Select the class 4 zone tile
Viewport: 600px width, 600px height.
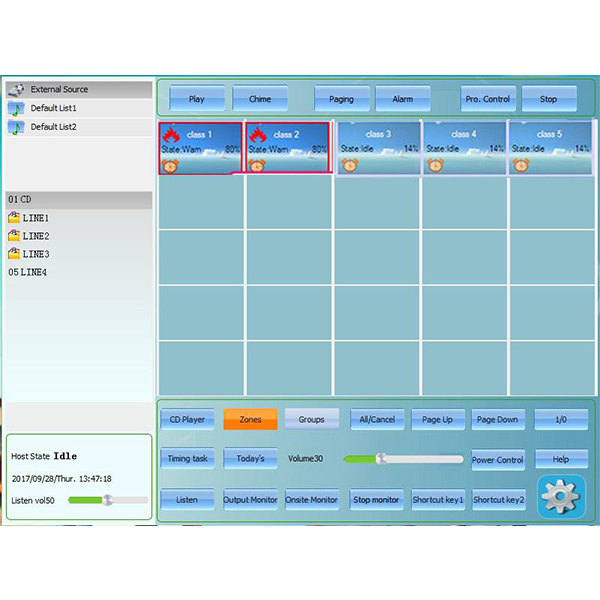(x=464, y=148)
